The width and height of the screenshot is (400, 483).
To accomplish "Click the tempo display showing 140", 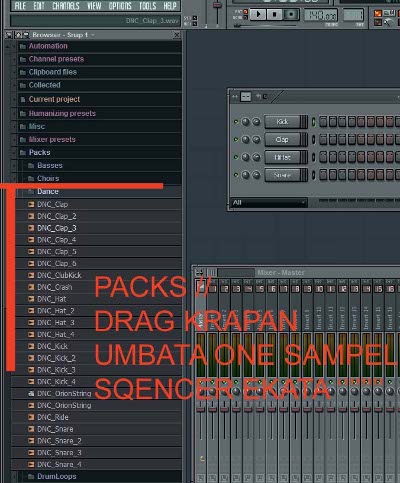I will (320, 15).
